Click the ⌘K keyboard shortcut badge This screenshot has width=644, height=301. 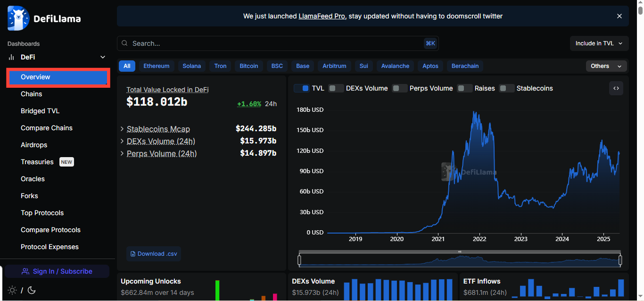click(x=430, y=43)
